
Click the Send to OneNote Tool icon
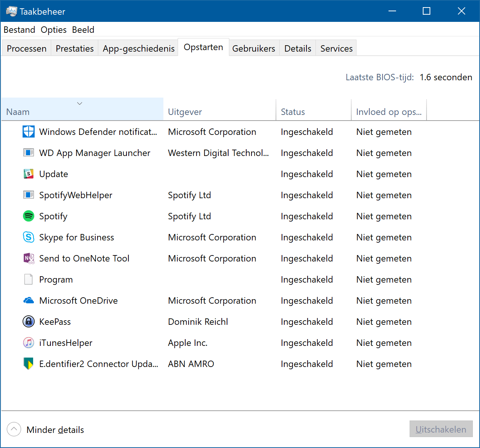(x=29, y=258)
